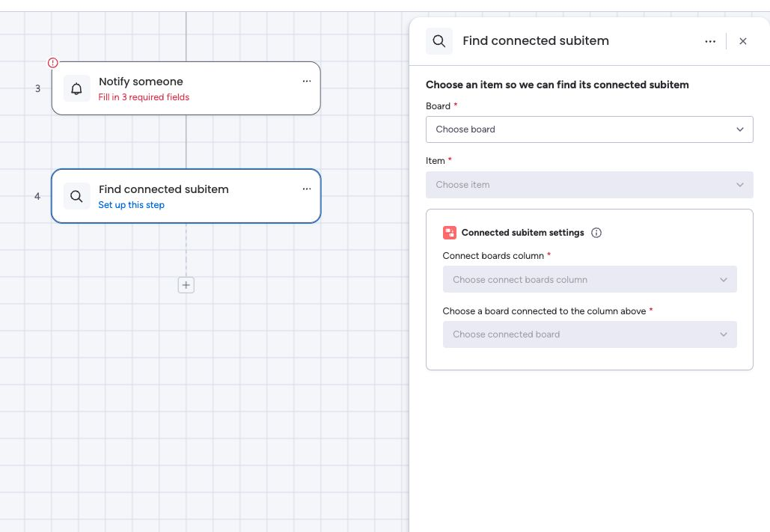The image size is (770, 532).
Task: Click the 'Connect boards column' label
Action: [493, 255]
